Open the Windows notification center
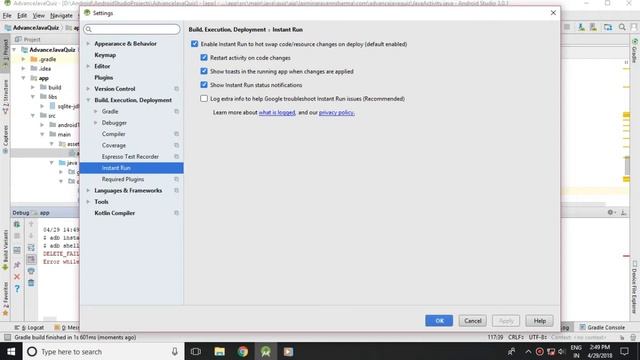Screen dimensions: 640x360 624,351
